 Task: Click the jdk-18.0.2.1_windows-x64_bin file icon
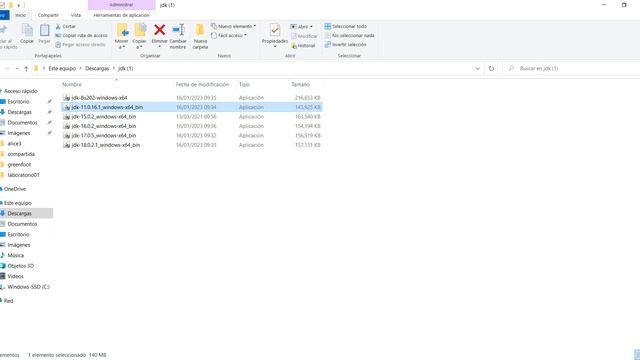tap(67, 145)
